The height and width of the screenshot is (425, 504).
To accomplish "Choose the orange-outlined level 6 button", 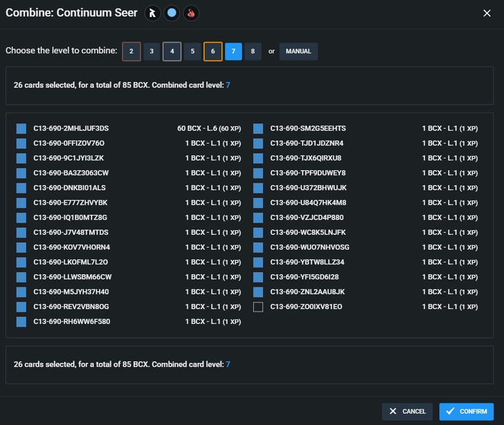I will pyautogui.click(x=213, y=51).
